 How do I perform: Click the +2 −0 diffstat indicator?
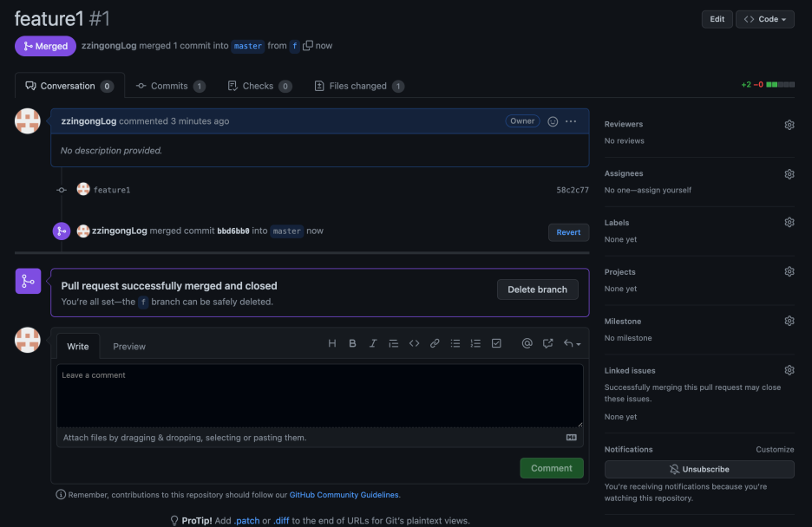(768, 84)
